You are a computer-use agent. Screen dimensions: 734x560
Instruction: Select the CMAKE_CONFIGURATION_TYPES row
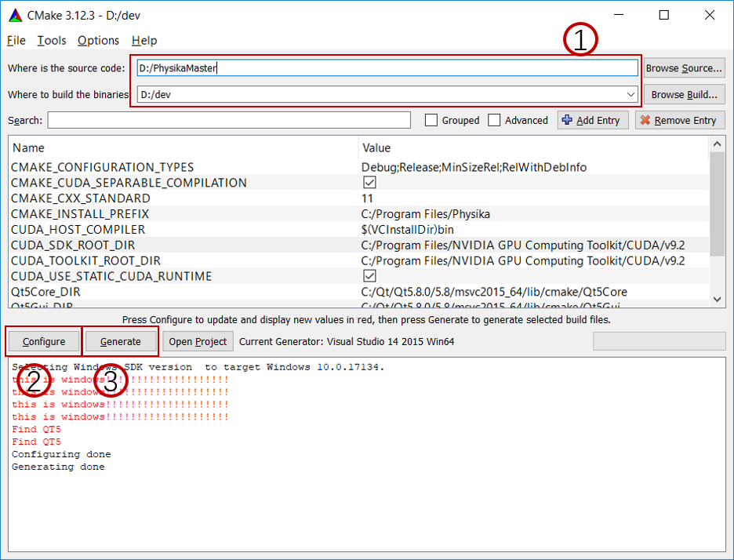pos(358,167)
